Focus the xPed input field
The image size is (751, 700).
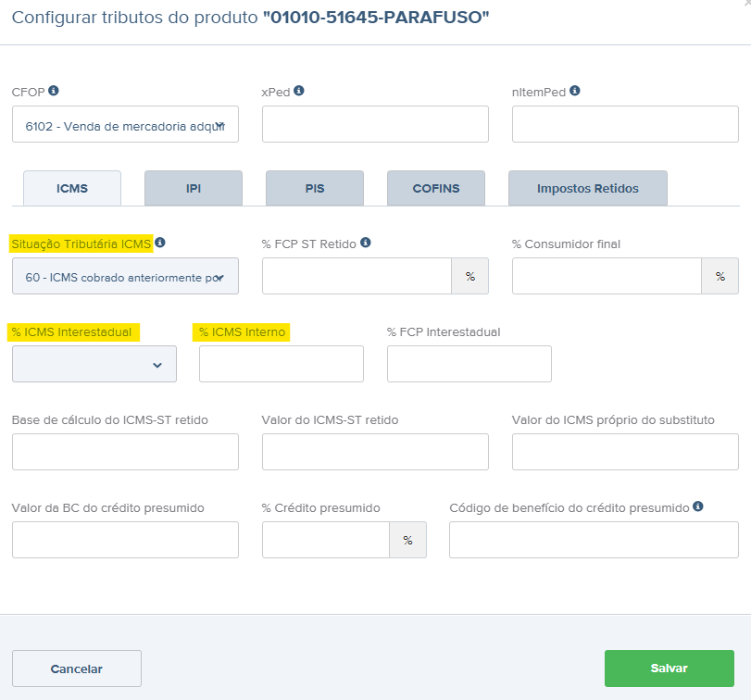point(375,124)
